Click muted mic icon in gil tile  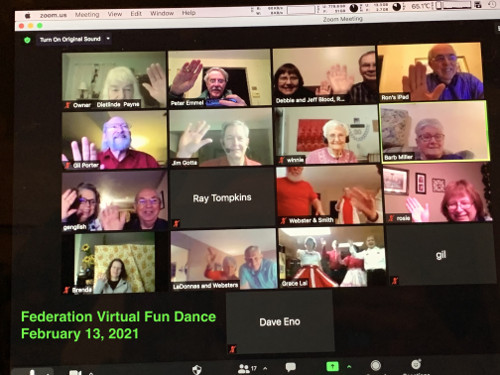(x=395, y=281)
